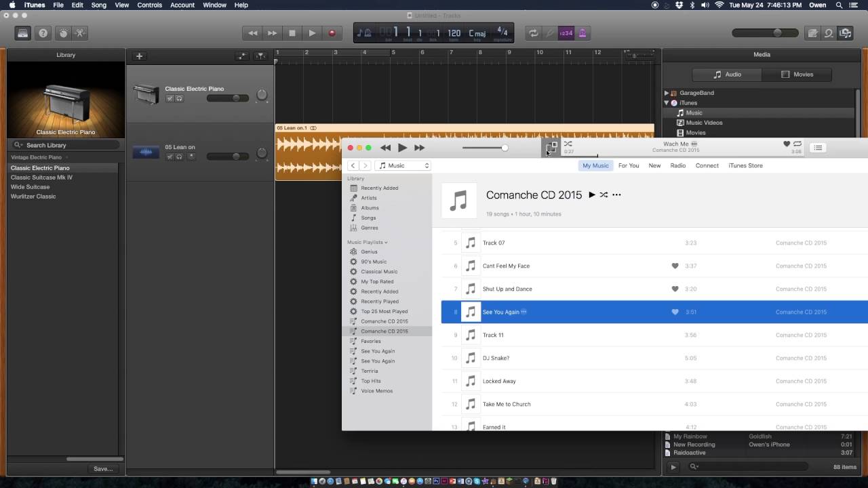Go back in iTunes navigation
Viewport: 868px width, 488px height.
click(x=353, y=165)
